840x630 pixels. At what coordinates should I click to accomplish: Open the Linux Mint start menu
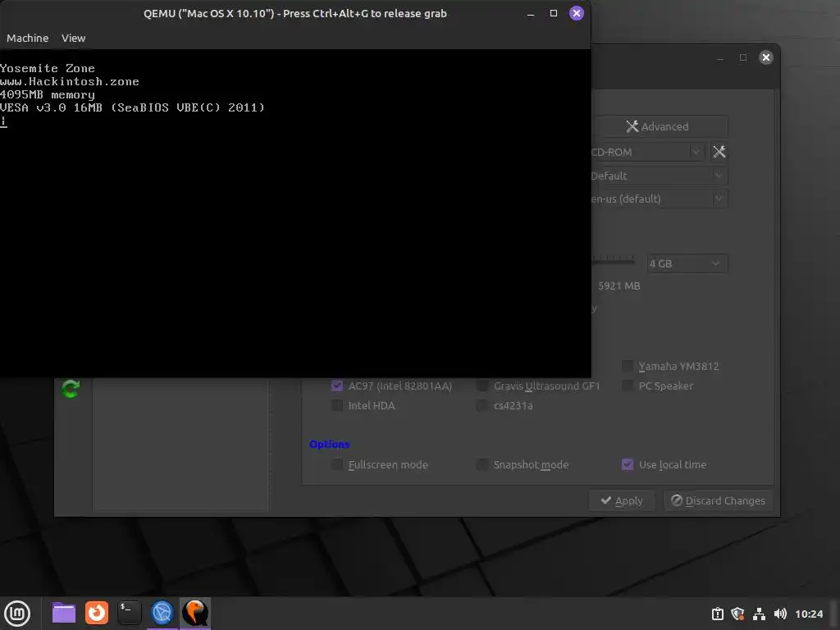(18, 614)
